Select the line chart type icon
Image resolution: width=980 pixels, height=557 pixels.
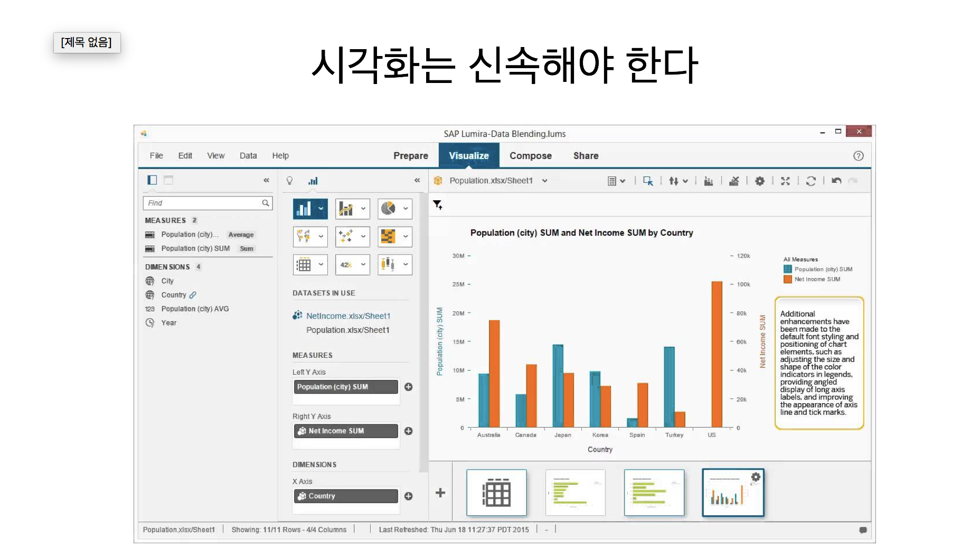[x=346, y=209]
